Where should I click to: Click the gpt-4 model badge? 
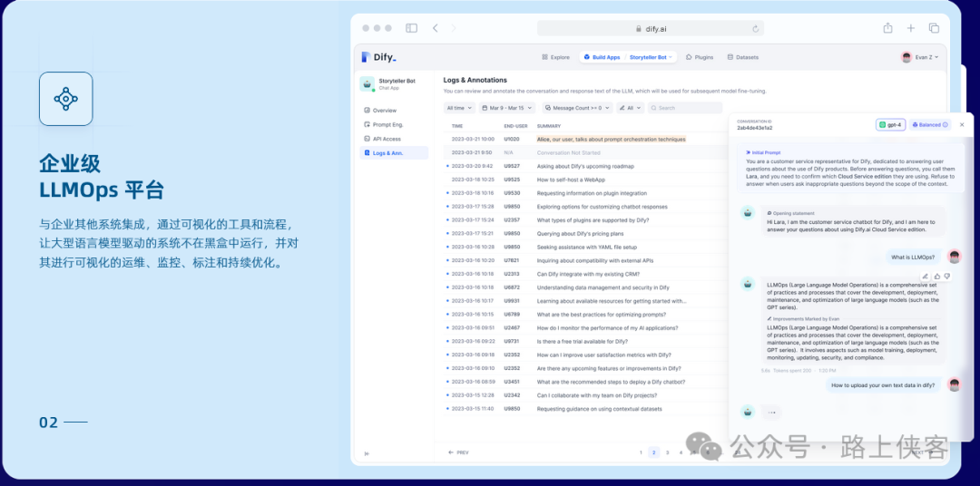pyautogui.click(x=891, y=125)
